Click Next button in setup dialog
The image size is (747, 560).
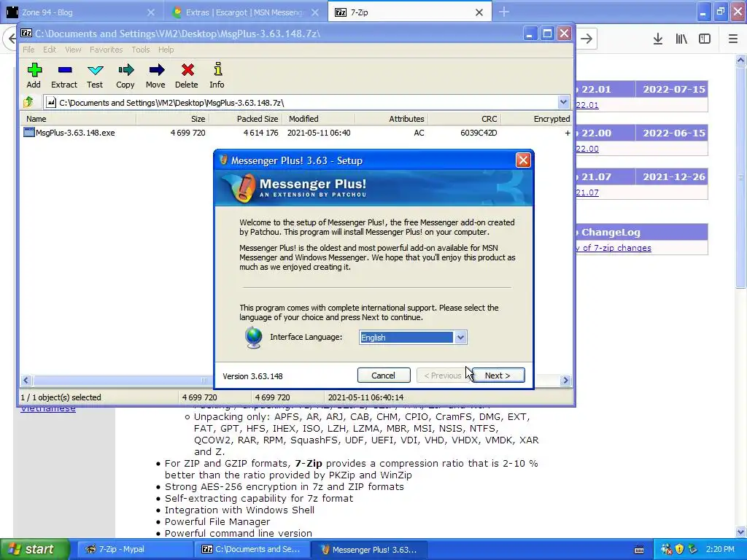(498, 376)
